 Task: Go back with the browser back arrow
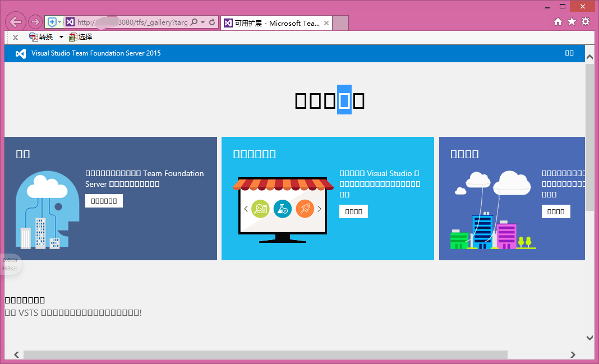coord(16,22)
